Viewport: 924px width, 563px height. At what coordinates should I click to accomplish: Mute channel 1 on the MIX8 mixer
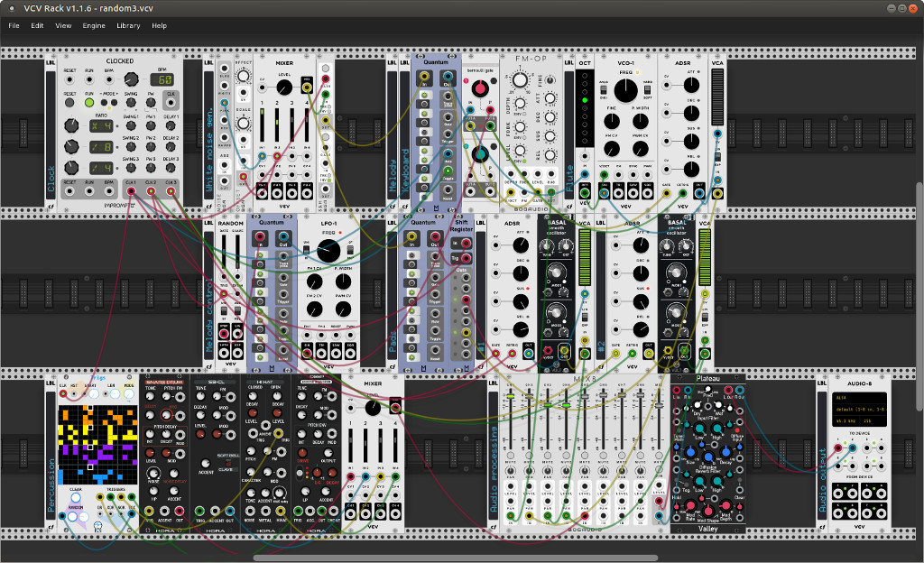coord(511,456)
